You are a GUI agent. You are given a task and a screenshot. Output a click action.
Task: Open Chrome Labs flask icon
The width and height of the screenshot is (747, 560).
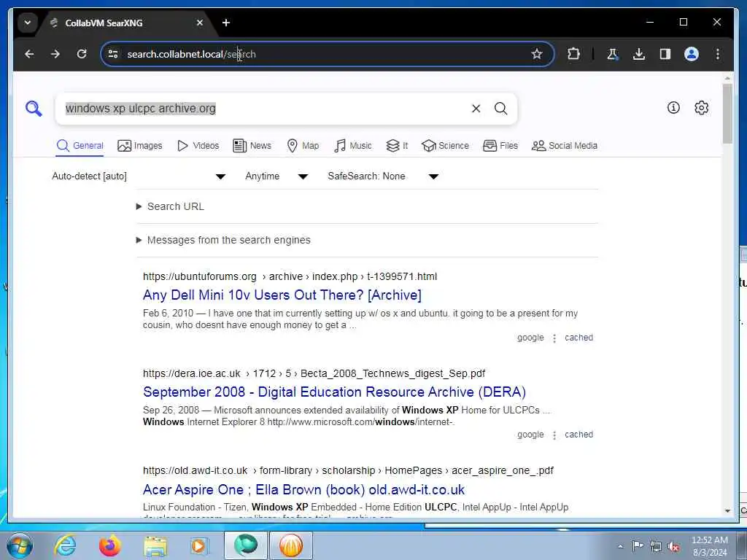tap(613, 54)
